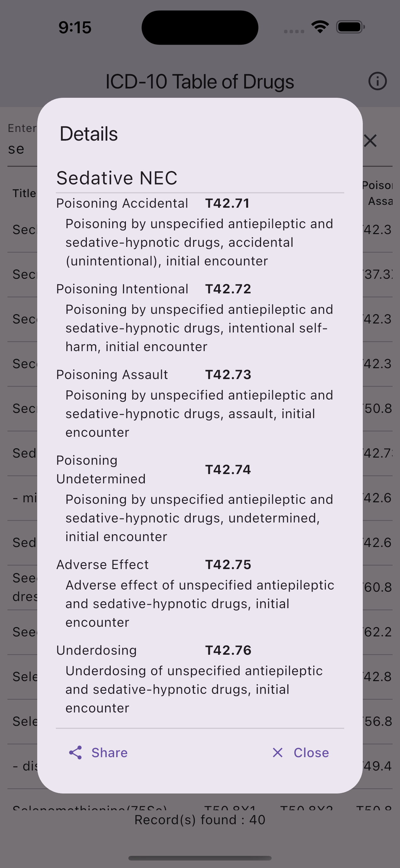
Task: Tap the Share label
Action: coord(109,753)
